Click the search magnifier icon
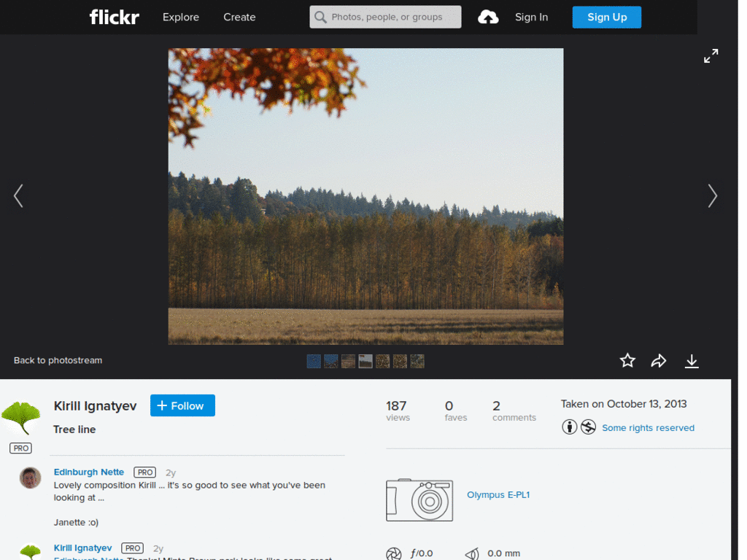 (x=321, y=17)
